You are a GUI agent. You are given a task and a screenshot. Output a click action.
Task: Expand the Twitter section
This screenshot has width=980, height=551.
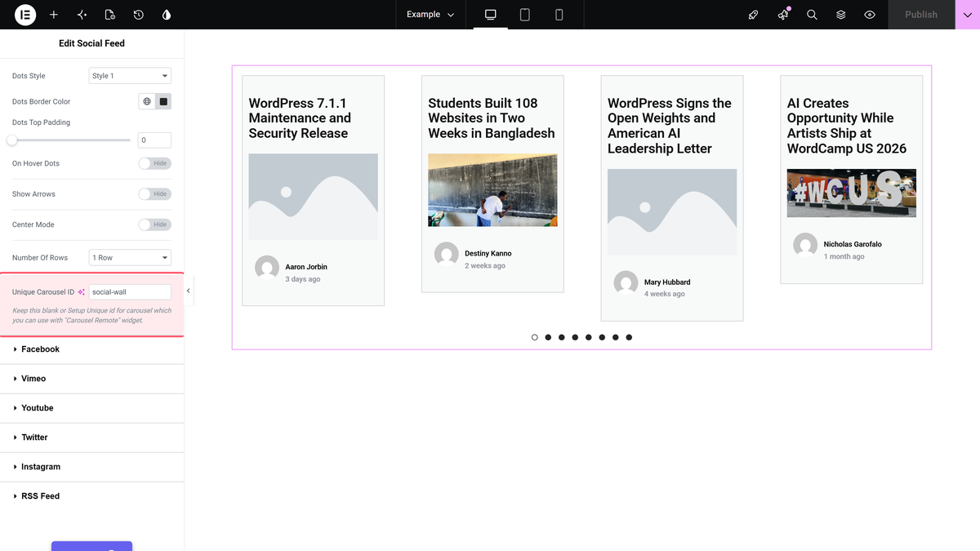(x=92, y=438)
